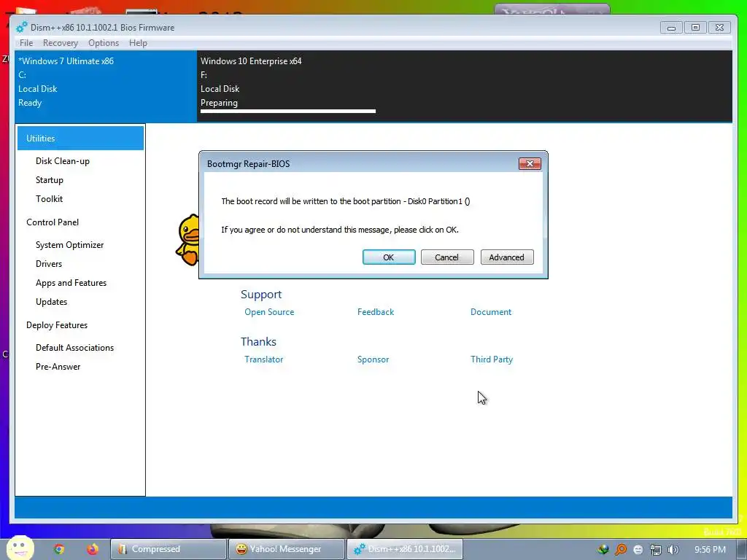The image size is (747, 560).
Task: Close the Dism++ main window
Action: (720, 28)
